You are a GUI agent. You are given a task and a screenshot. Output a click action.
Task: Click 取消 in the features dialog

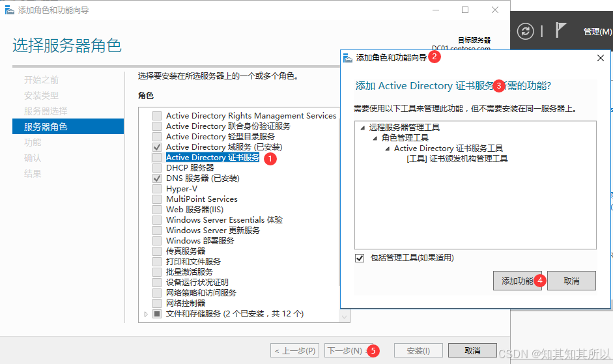(x=571, y=281)
